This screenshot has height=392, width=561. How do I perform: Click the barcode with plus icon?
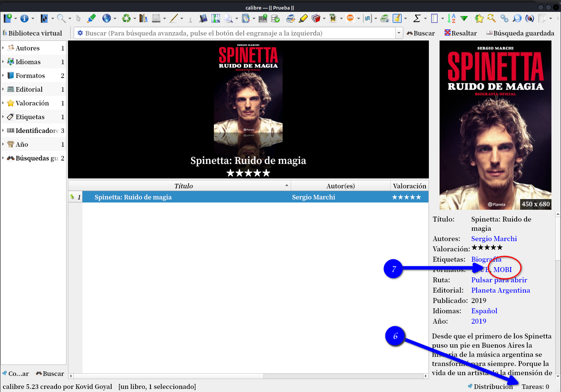(263, 18)
